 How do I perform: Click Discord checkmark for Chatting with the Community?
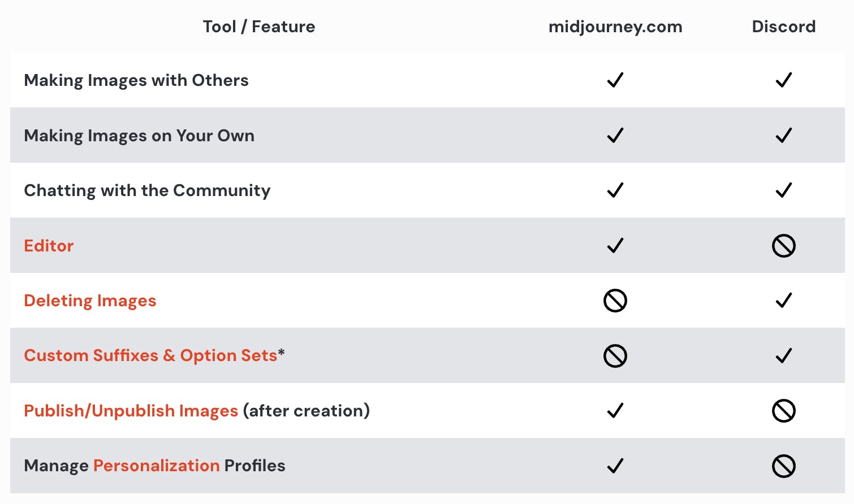(x=783, y=190)
